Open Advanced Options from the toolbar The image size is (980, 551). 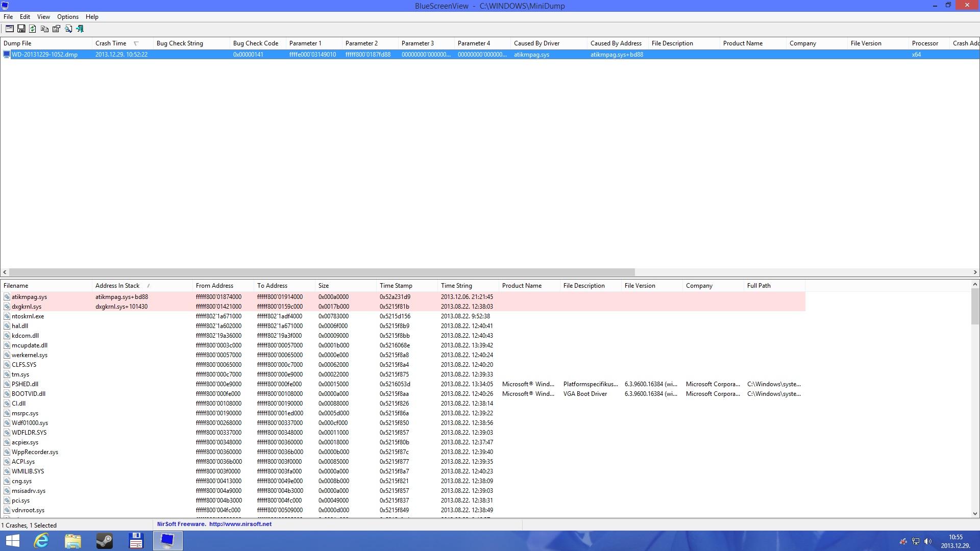pyautogui.click(x=9, y=29)
